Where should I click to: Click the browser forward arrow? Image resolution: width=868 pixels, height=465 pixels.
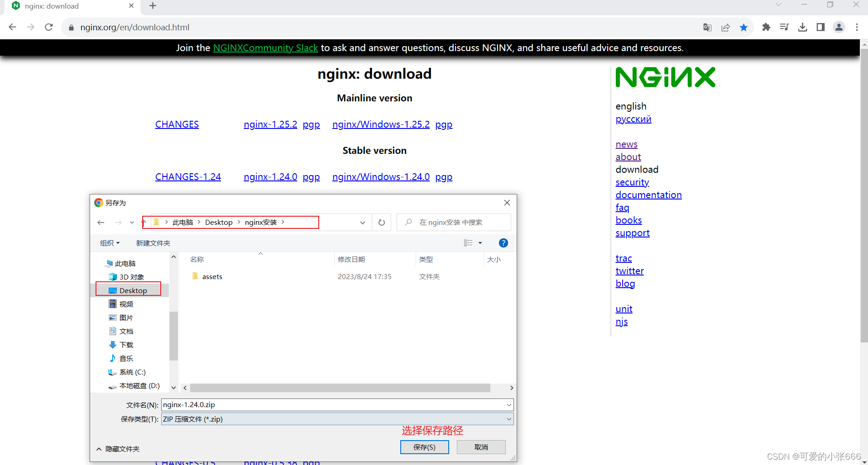point(31,27)
